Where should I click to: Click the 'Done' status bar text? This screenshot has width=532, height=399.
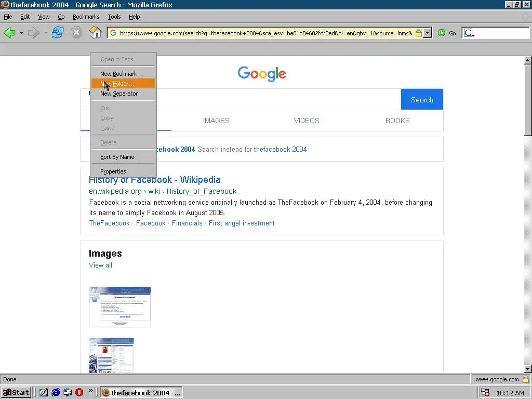coord(10,379)
